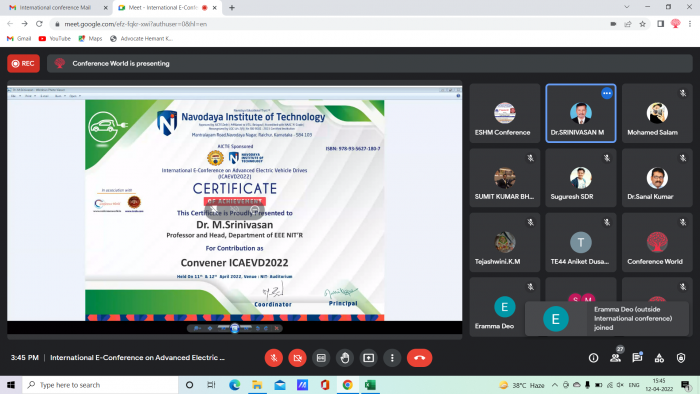Open Maps bookmark link
Image resolution: width=700 pixels, height=394 pixels.
point(91,38)
